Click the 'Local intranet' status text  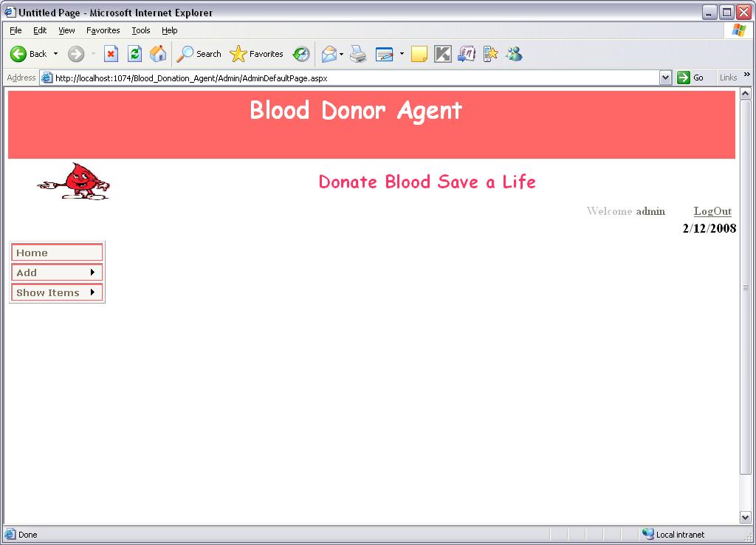point(680,535)
